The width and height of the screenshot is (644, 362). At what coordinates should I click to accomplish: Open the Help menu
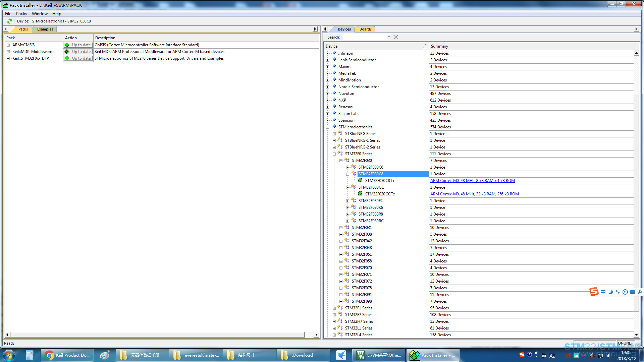click(x=57, y=14)
